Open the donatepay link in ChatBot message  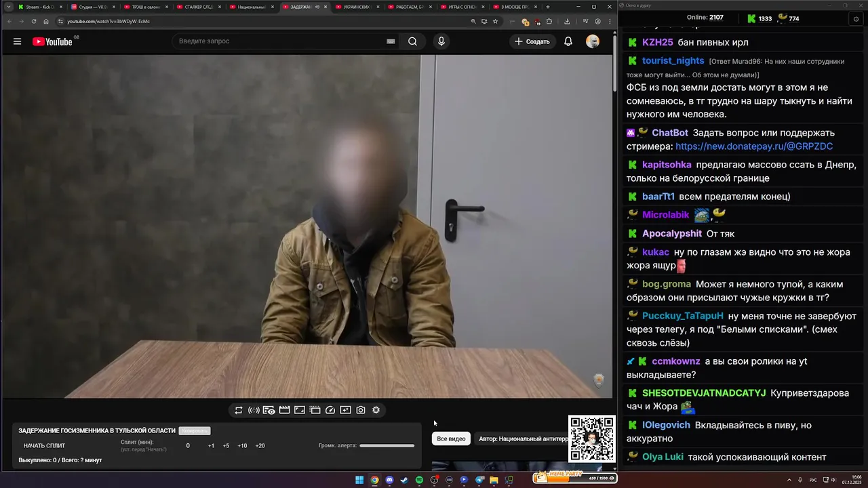point(754,146)
